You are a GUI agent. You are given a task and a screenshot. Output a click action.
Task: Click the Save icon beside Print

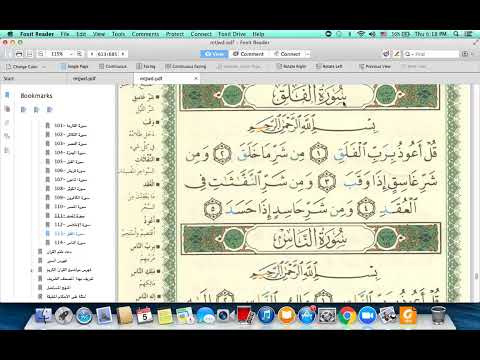point(30,54)
